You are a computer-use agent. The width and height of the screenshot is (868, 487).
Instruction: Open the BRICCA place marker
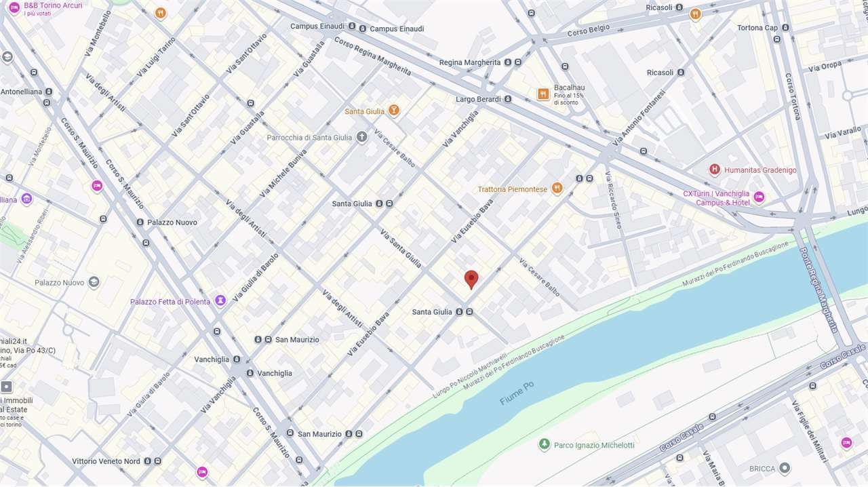click(x=785, y=468)
